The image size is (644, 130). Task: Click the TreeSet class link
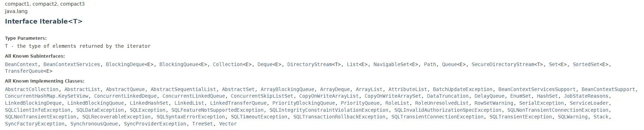(203, 124)
